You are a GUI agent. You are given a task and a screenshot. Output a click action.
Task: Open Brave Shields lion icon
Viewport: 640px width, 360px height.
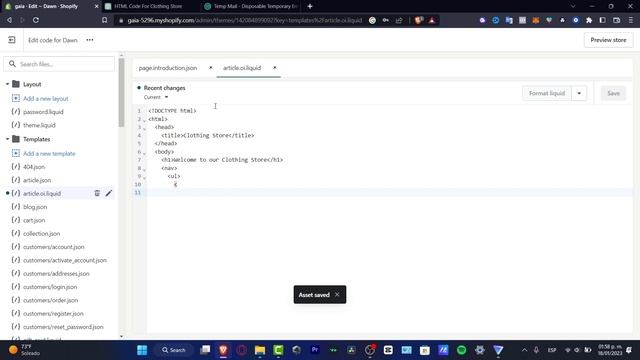(x=418, y=20)
